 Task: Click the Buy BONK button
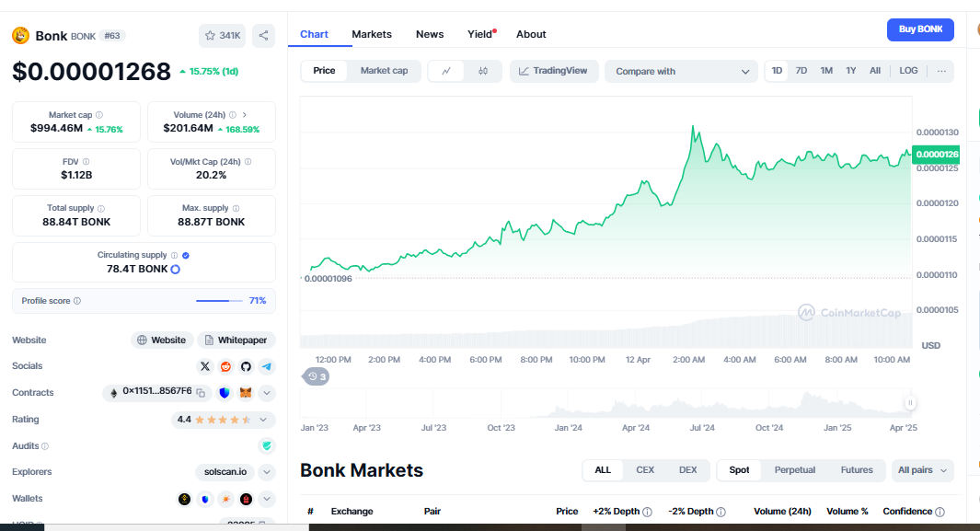coord(920,30)
